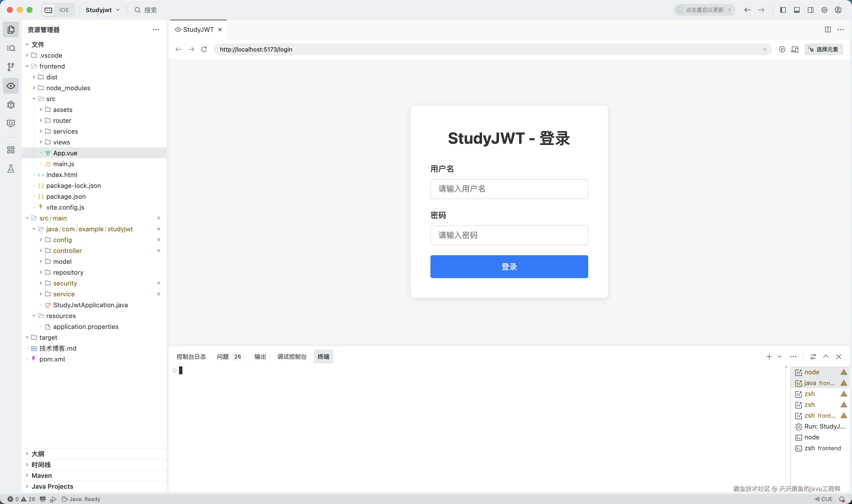
Task: Open the Source Control activity bar icon
Action: click(x=11, y=67)
